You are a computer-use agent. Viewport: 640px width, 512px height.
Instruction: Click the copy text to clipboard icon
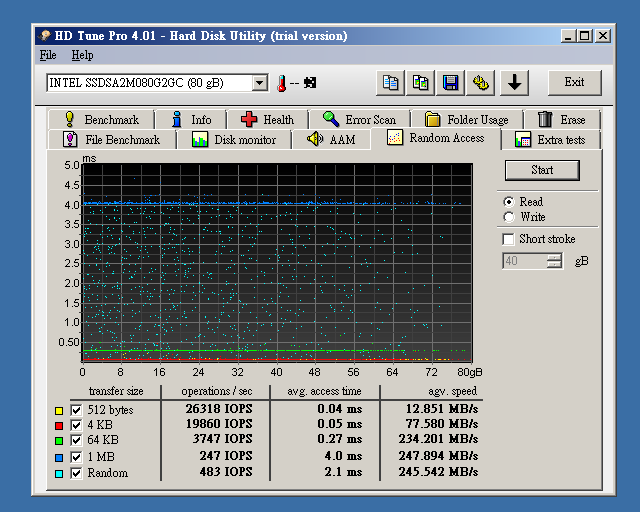(390, 83)
